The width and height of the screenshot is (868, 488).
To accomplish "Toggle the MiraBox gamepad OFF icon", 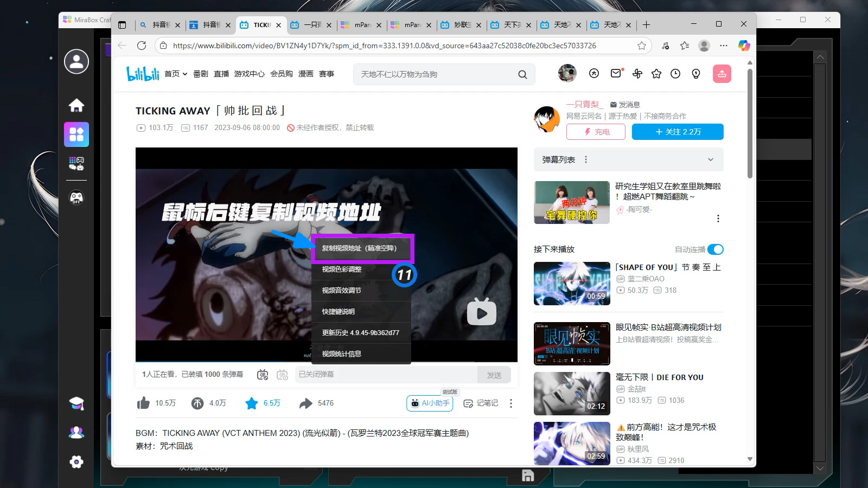I will 76,197.
